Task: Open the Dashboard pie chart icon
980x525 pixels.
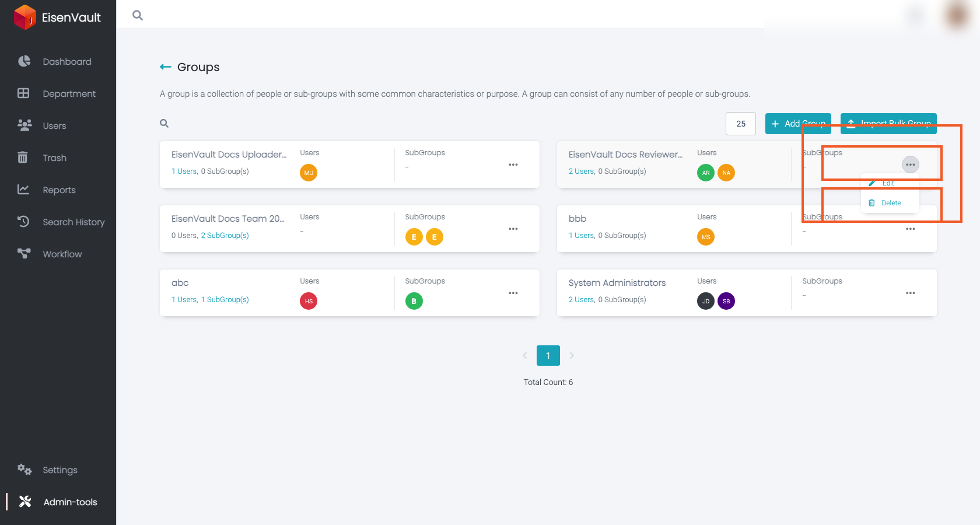Action: coord(24,61)
